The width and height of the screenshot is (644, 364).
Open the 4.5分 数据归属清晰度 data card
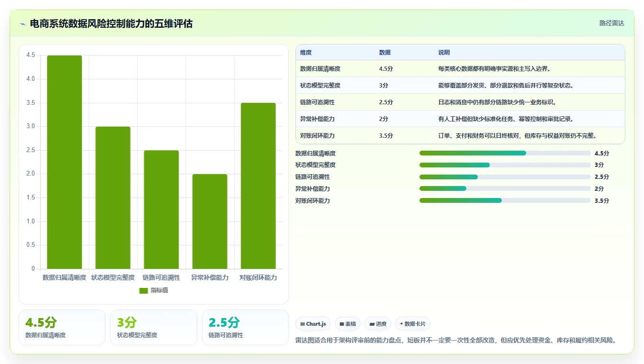point(62,327)
